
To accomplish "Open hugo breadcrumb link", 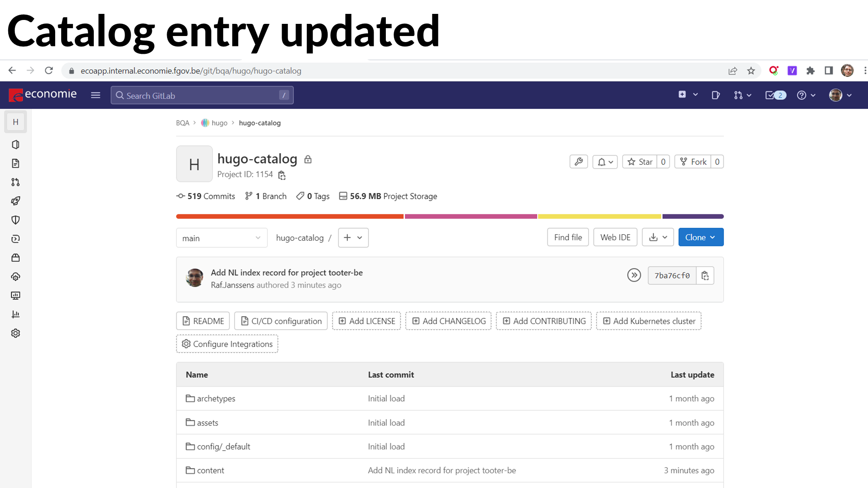I will click(x=219, y=123).
